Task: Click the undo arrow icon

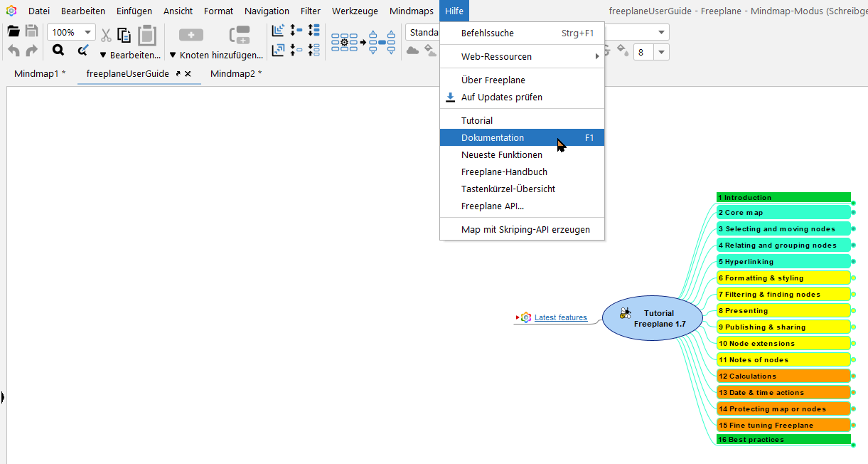Action: click(x=14, y=49)
